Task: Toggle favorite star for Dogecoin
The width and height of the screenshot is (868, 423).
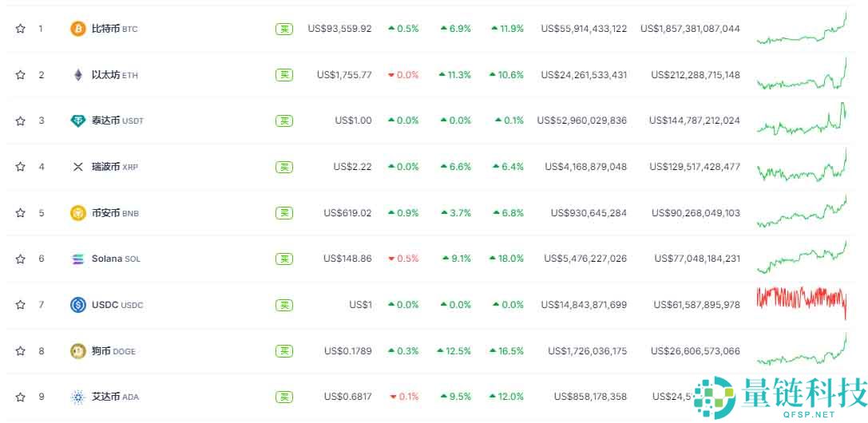Action: (21, 351)
